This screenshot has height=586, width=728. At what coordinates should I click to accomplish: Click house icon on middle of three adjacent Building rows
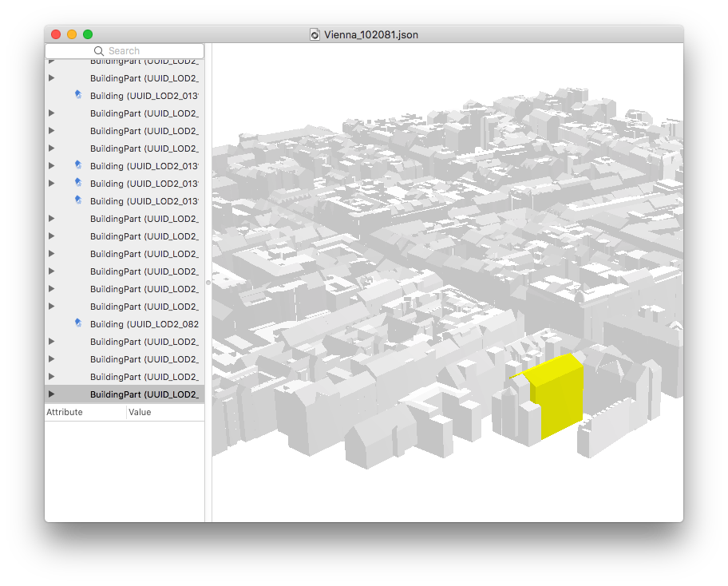click(x=78, y=183)
